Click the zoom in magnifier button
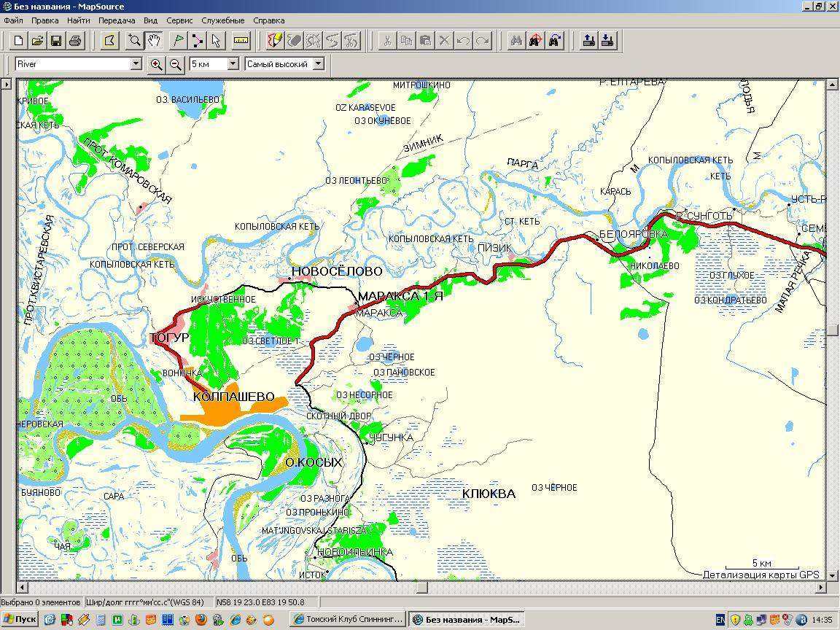The height and width of the screenshot is (630, 840). point(156,64)
